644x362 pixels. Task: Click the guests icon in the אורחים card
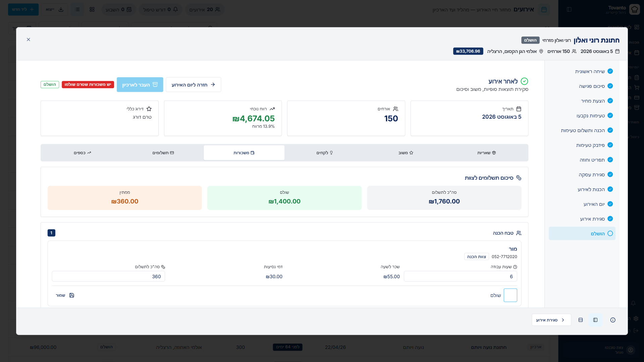coord(396,109)
